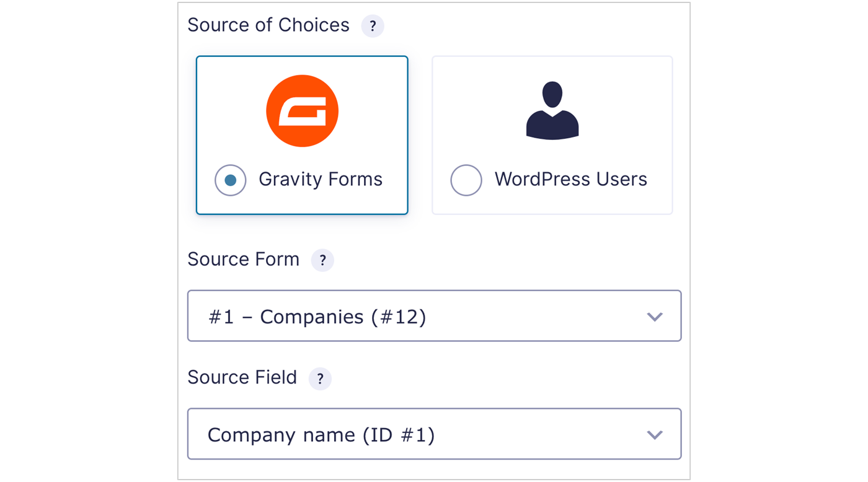Show help for the Source Field setting
The width and height of the screenshot is (868, 482).
click(x=320, y=379)
